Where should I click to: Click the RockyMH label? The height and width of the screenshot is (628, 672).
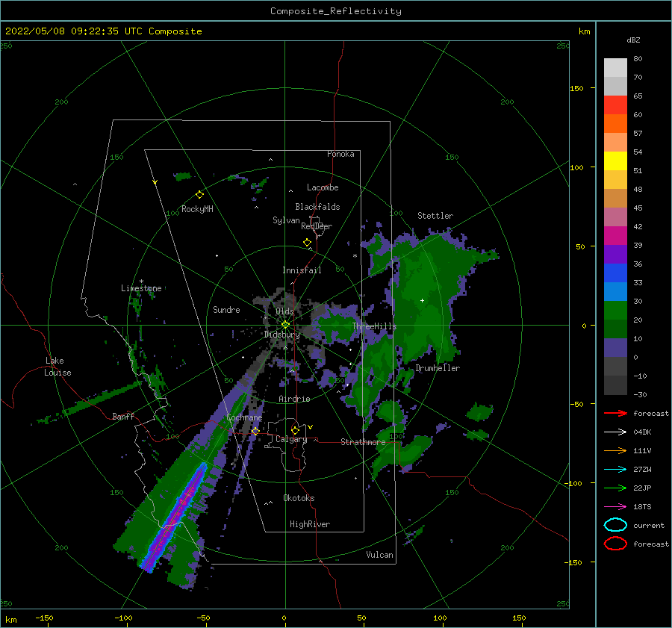pos(197,209)
